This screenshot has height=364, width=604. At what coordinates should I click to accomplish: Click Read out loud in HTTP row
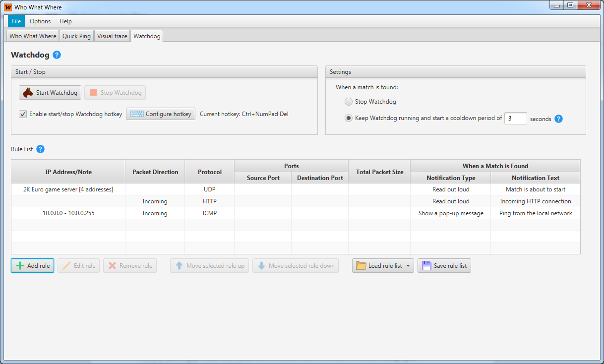tap(451, 201)
